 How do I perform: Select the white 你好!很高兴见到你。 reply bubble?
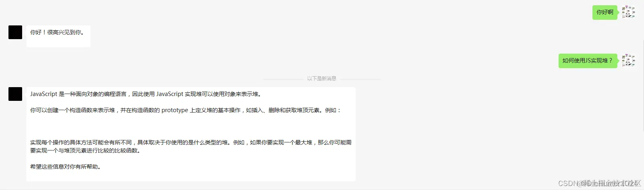click(58, 36)
